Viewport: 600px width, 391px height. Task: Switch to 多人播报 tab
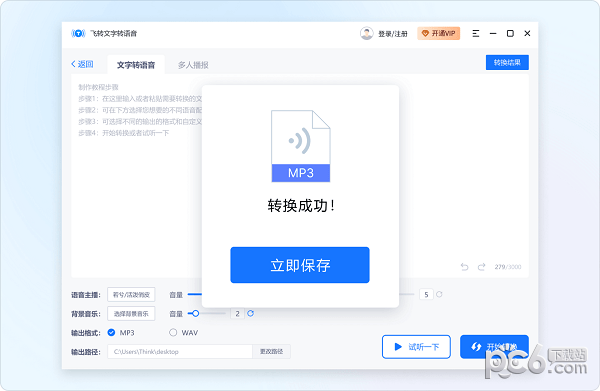coord(193,65)
